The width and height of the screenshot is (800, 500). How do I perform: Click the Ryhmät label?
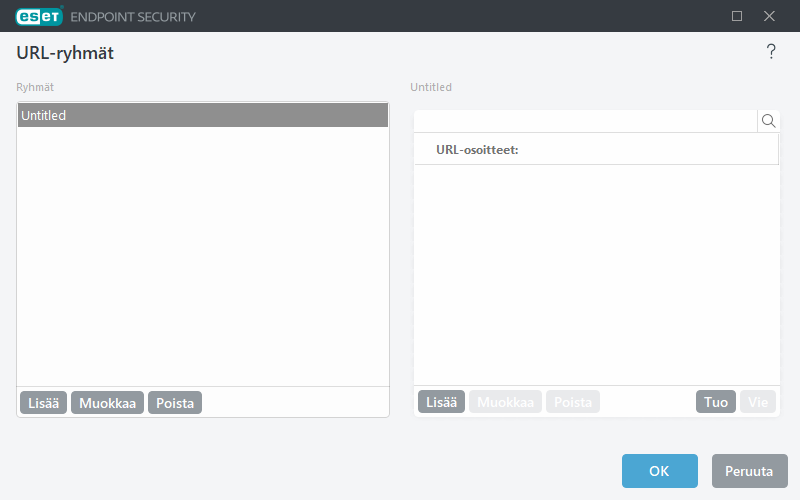(x=35, y=87)
